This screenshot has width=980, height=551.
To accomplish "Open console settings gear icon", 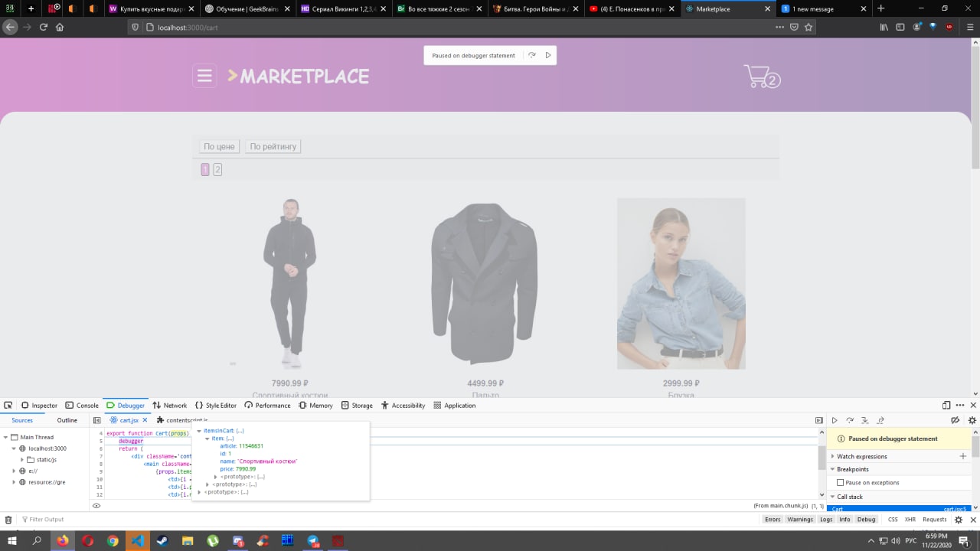I will click(x=959, y=520).
